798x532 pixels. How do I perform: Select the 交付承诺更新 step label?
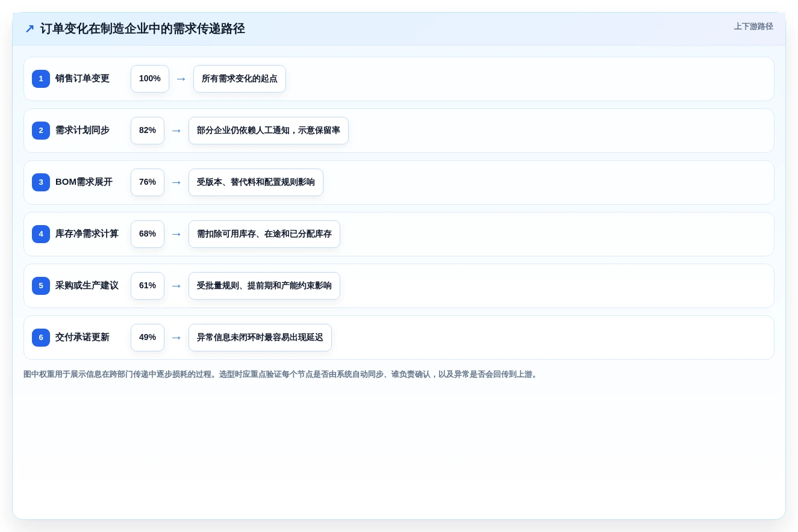pos(83,338)
